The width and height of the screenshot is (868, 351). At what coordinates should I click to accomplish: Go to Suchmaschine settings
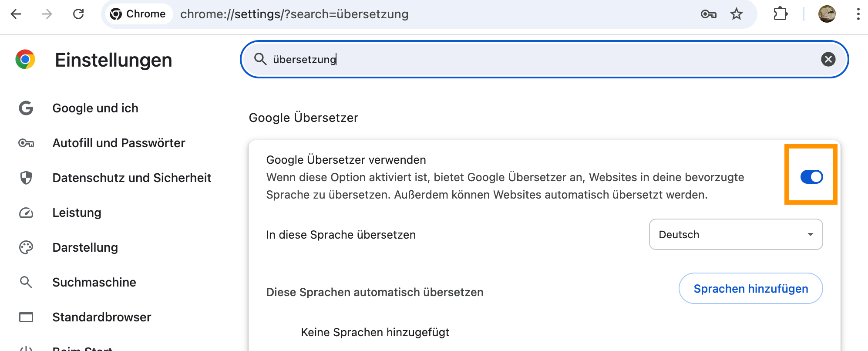(x=94, y=282)
